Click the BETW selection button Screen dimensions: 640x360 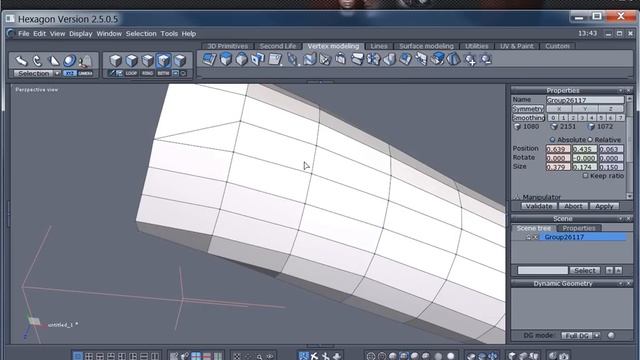(x=163, y=73)
